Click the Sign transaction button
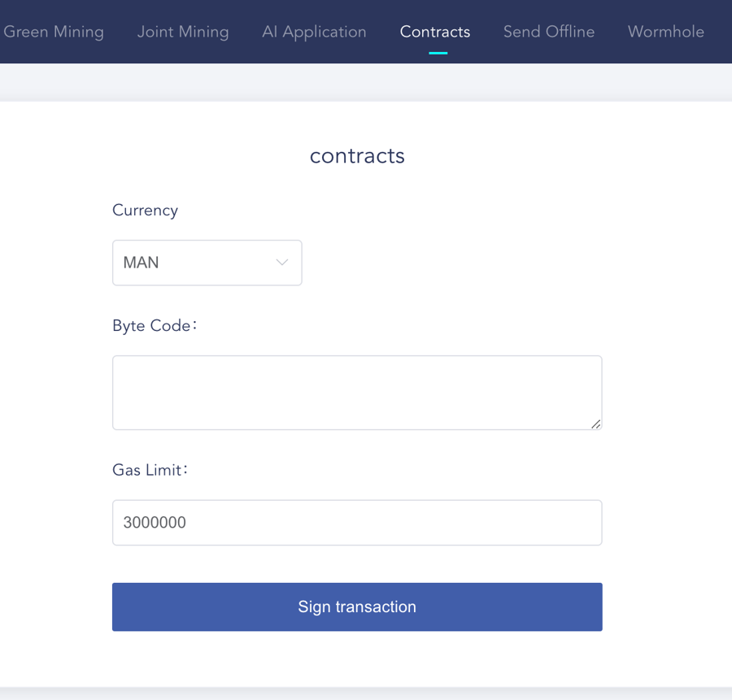732x700 pixels. 357,607
